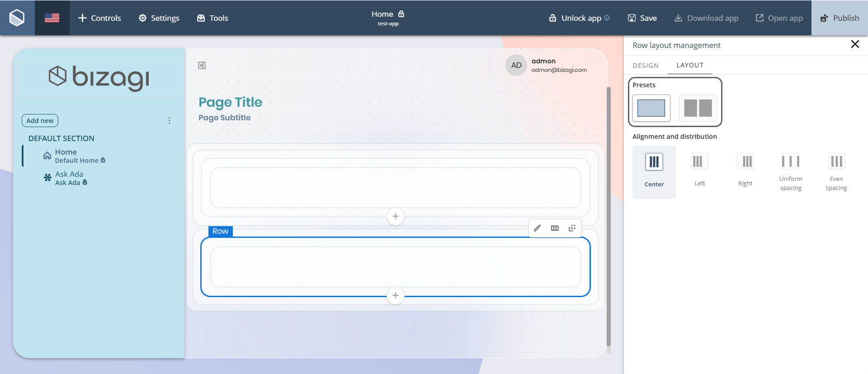868x374 pixels.
Task: Click the pencil edit icon on Row
Action: (537, 228)
